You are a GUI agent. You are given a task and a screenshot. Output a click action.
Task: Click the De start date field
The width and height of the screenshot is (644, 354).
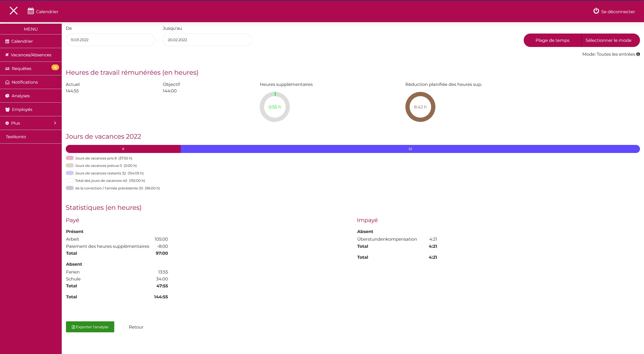pos(110,40)
